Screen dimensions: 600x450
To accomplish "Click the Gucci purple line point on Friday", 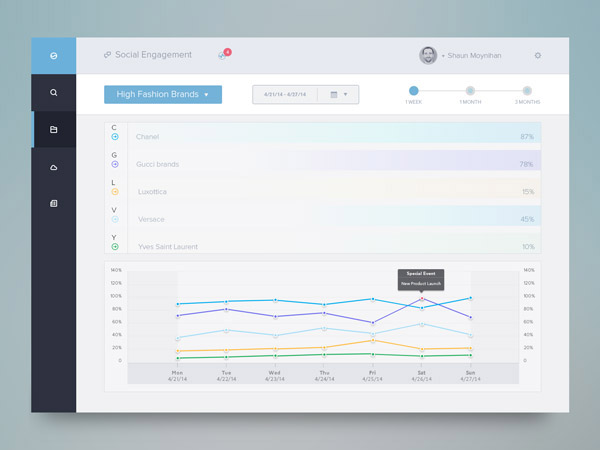I will coord(373,323).
